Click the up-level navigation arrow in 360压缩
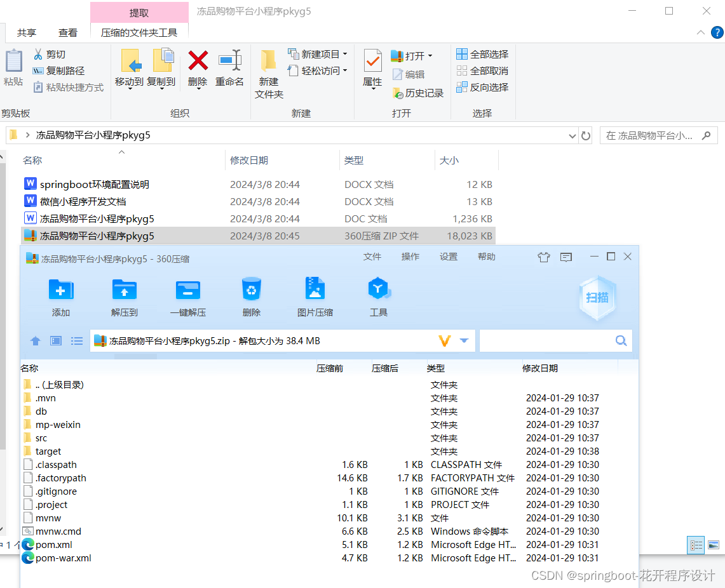The image size is (725, 588). click(x=35, y=341)
